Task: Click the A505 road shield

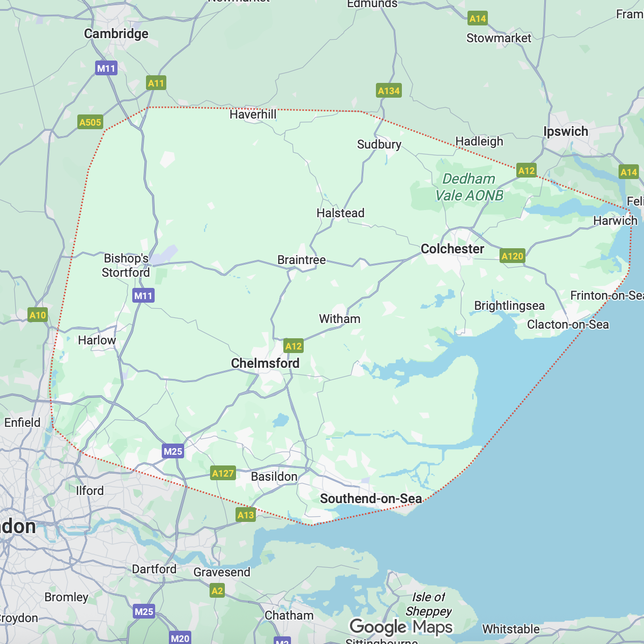Action: pyautogui.click(x=91, y=122)
